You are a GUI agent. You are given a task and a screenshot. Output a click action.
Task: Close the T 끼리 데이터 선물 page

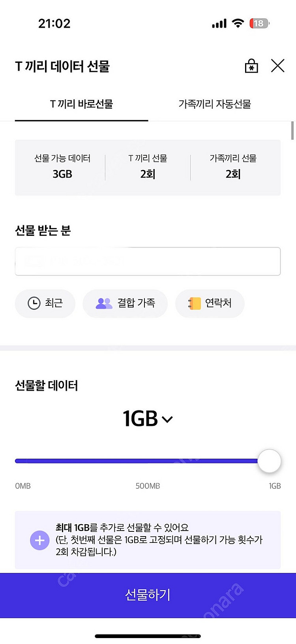(x=278, y=66)
